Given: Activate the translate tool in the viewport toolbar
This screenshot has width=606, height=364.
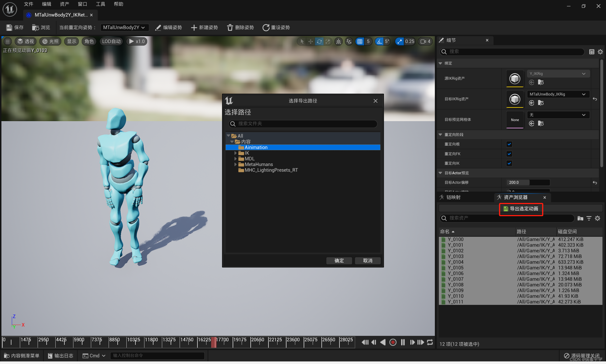Looking at the screenshot, I should point(310,41).
